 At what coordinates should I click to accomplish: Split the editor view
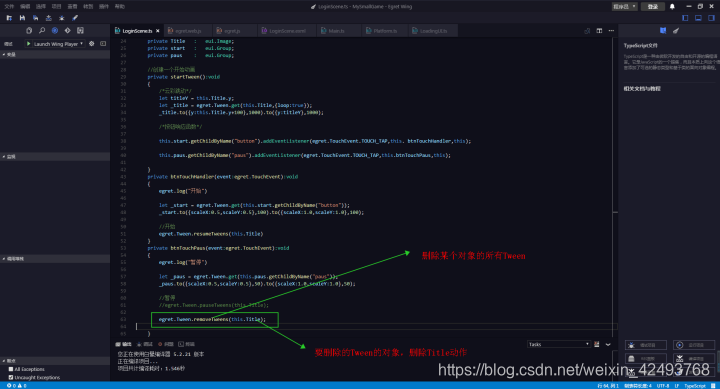(x=599, y=31)
